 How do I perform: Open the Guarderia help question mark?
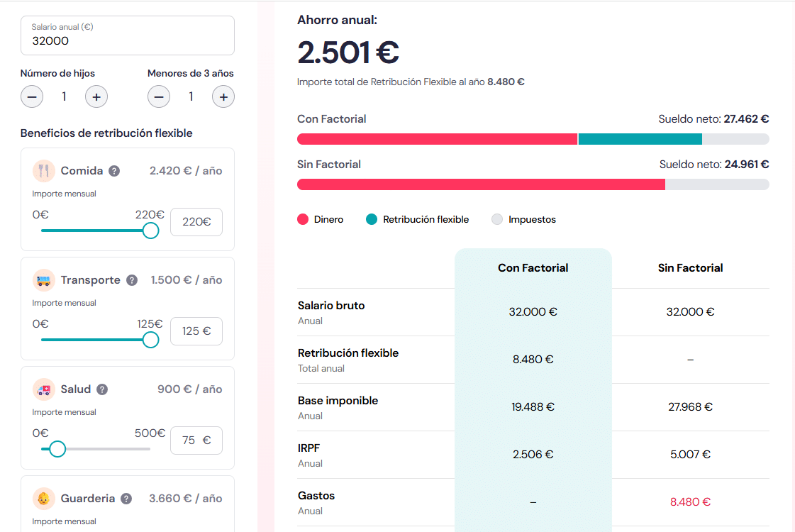(126, 499)
